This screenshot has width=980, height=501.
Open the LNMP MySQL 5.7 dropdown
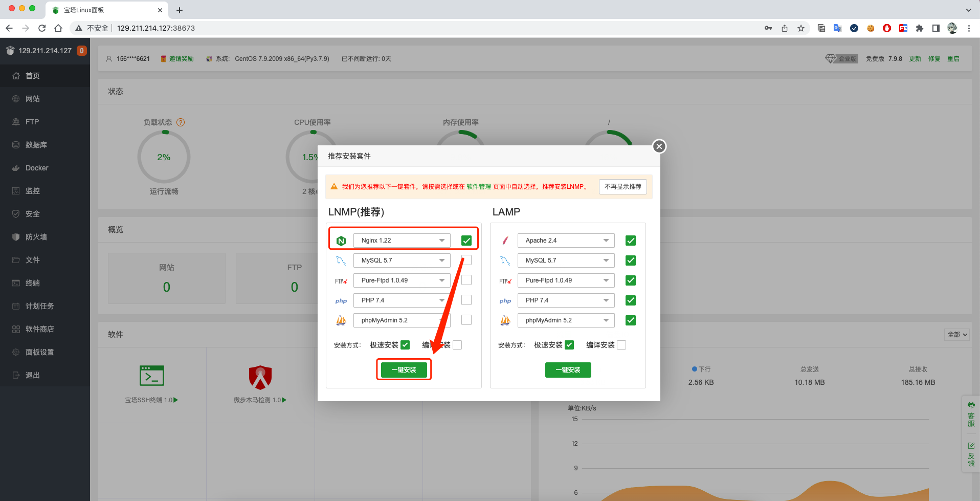click(402, 260)
